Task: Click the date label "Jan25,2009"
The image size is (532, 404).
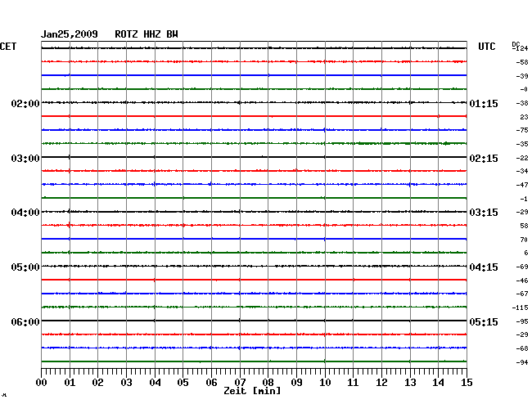Action: click(70, 34)
